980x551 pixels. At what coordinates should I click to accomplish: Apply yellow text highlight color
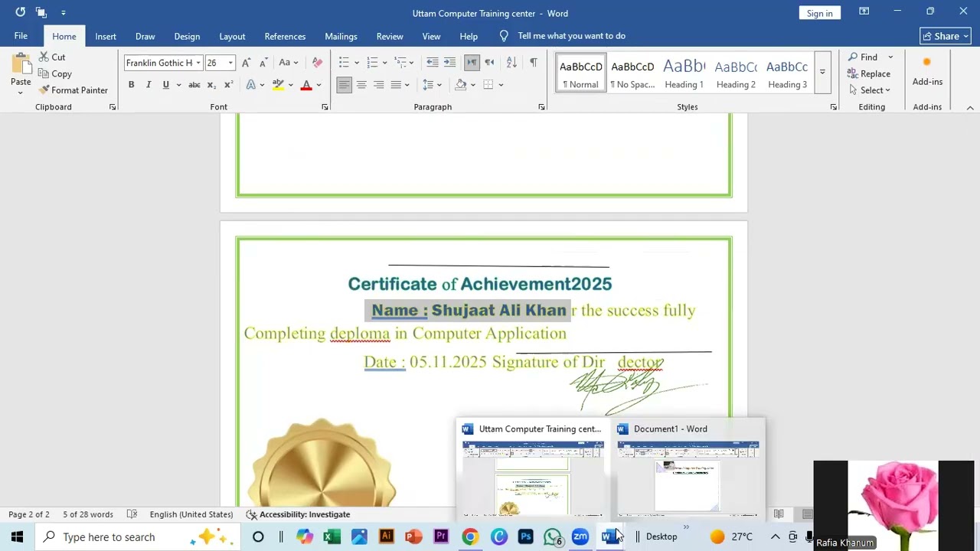[x=278, y=85]
